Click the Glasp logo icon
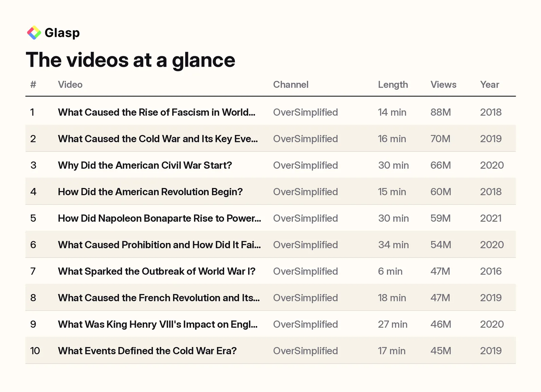The height and width of the screenshot is (392, 541). point(34,33)
